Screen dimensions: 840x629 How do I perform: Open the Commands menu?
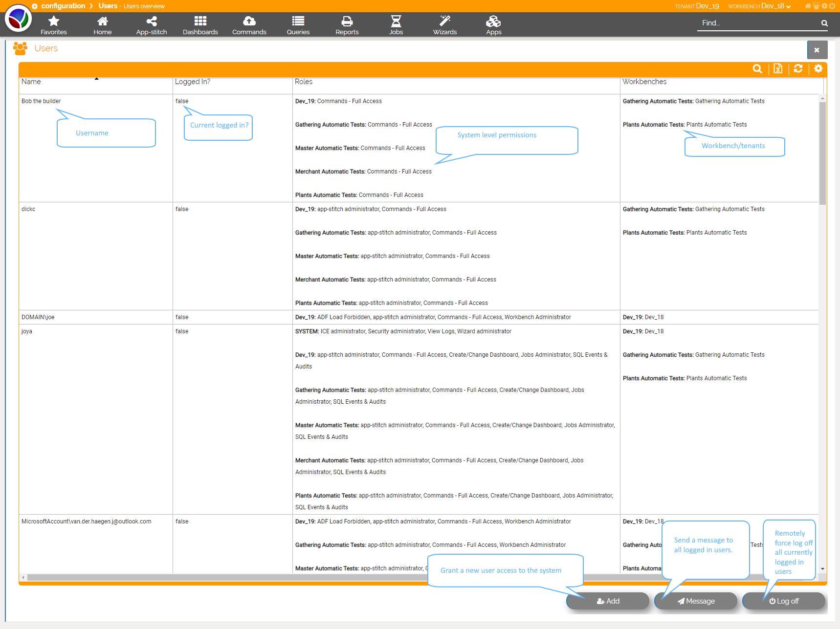click(x=249, y=25)
